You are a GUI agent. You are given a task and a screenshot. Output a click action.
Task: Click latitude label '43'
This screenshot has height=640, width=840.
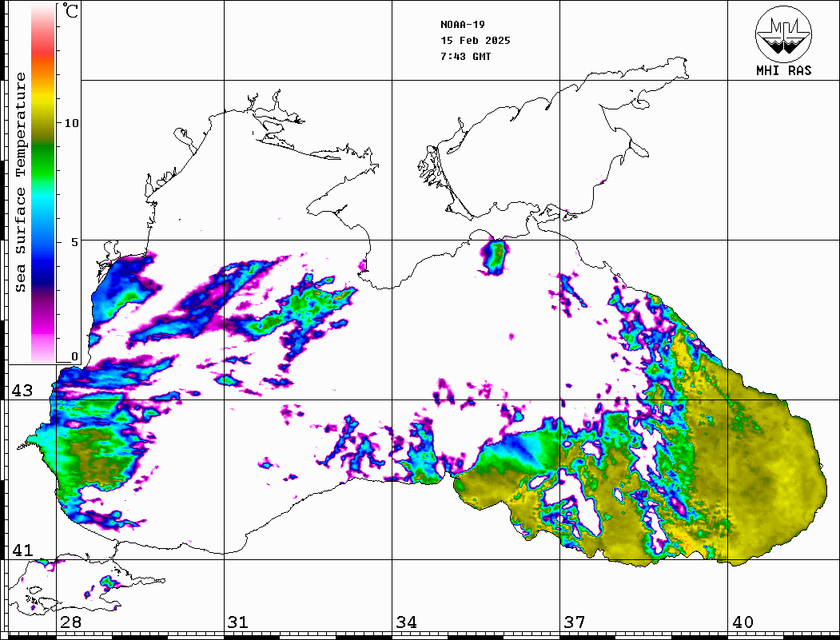click(x=22, y=391)
